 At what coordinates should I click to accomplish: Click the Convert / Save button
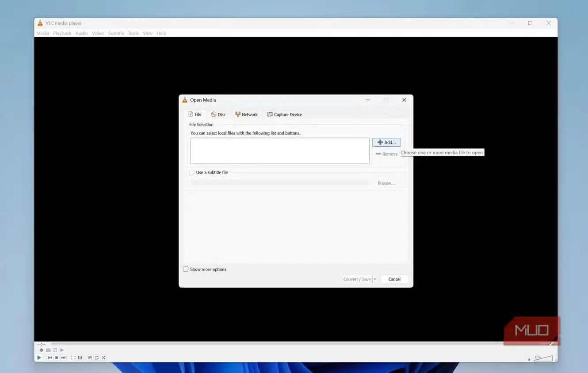(357, 279)
